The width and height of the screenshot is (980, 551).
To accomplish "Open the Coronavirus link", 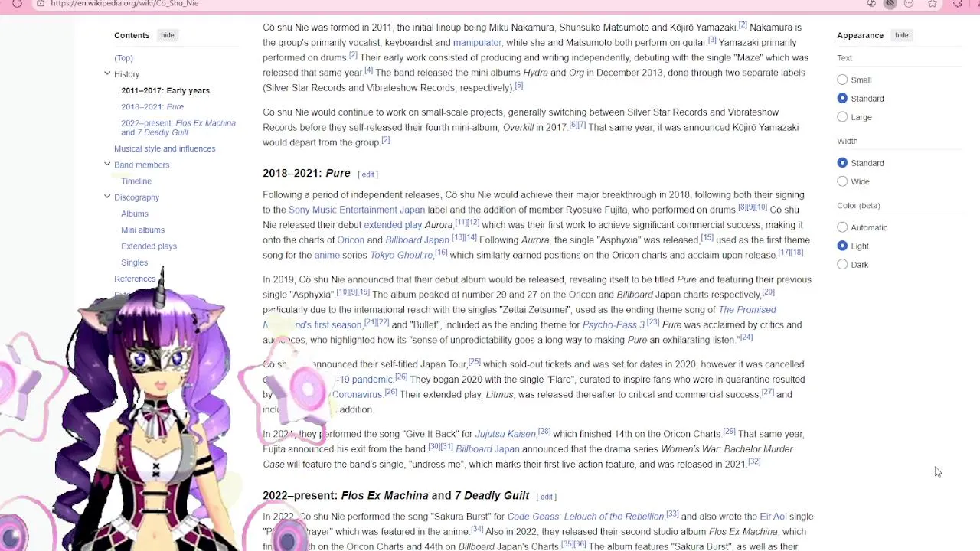I will click(x=357, y=395).
